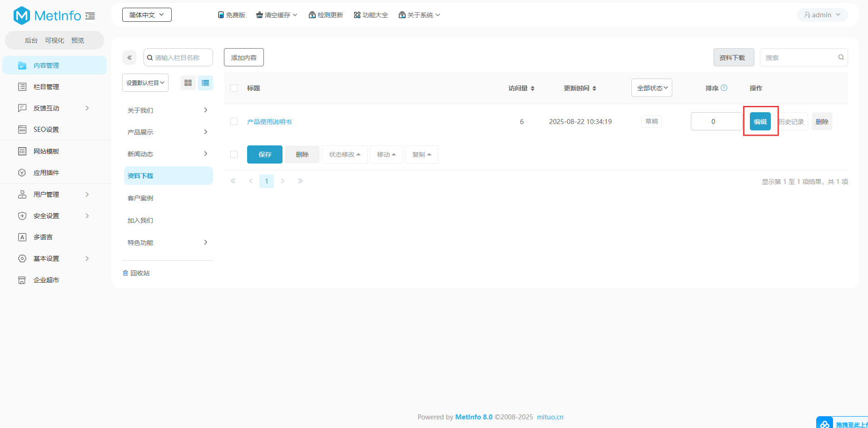The height and width of the screenshot is (428, 868).
Task: Open the 全部状态 status filter dropdown
Action: (x=651, y=88)
